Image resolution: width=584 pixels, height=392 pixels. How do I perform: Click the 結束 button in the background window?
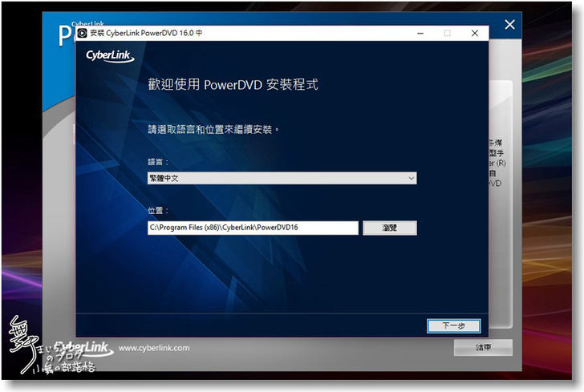(483, 348)
